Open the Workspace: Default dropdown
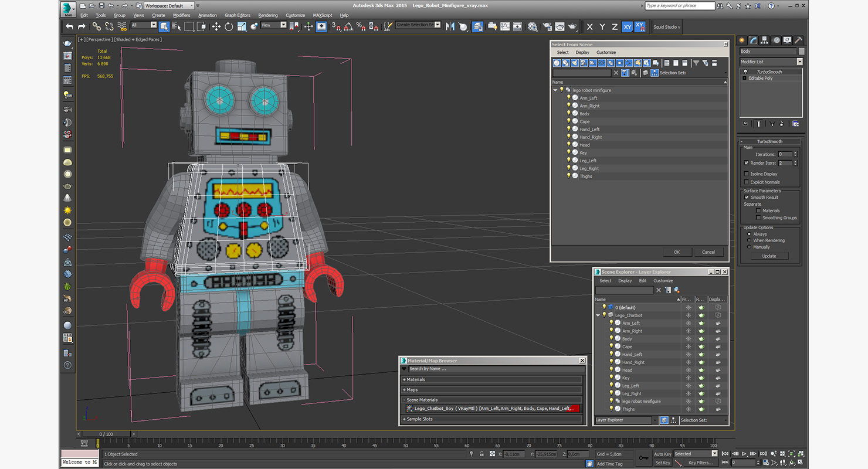Viewport: 868px width, 469px height. click(170, 6)
